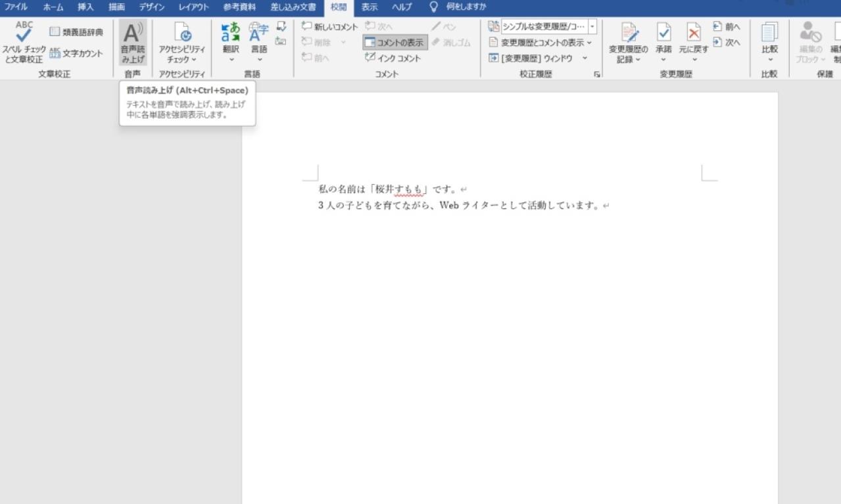This screenshot has width=841, height=504.
Task: Click the line starting 3人の子どもを育てながら
Action: tap(459, 206)
